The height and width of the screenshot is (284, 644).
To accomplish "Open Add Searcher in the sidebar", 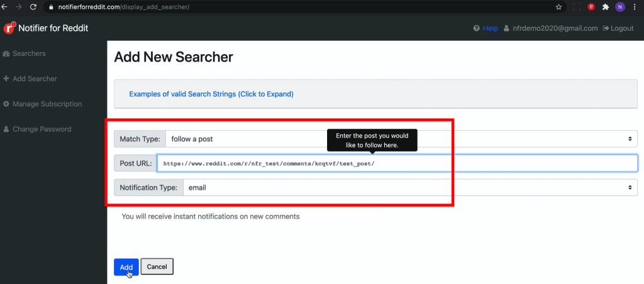I will (35, 79).
